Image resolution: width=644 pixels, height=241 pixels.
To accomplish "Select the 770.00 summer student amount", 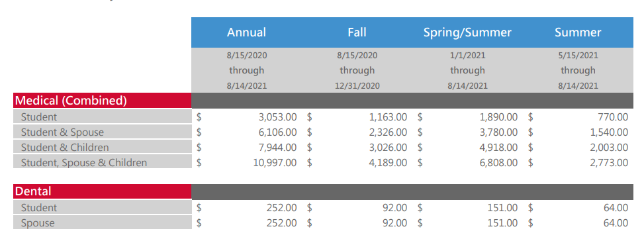I will point(613,117).
